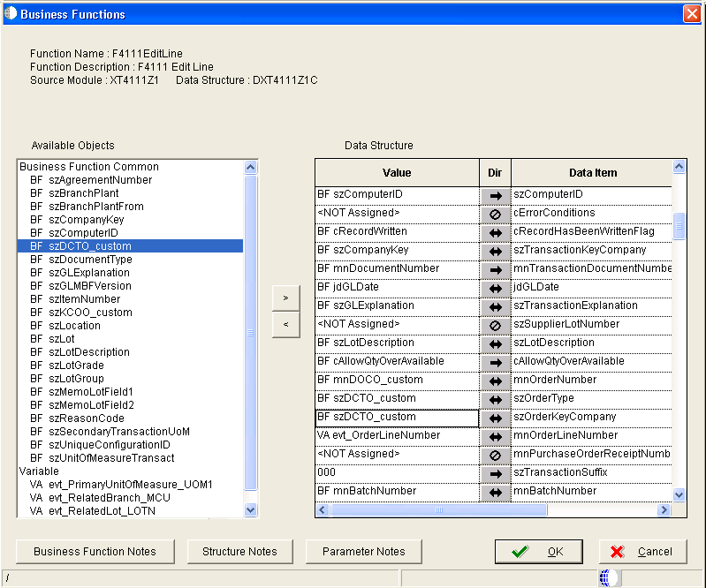Viewport: 706px width, 588px height.
Task: Toggle direction arrow for szOrderKeyCompany row
Action: [496, 418]
